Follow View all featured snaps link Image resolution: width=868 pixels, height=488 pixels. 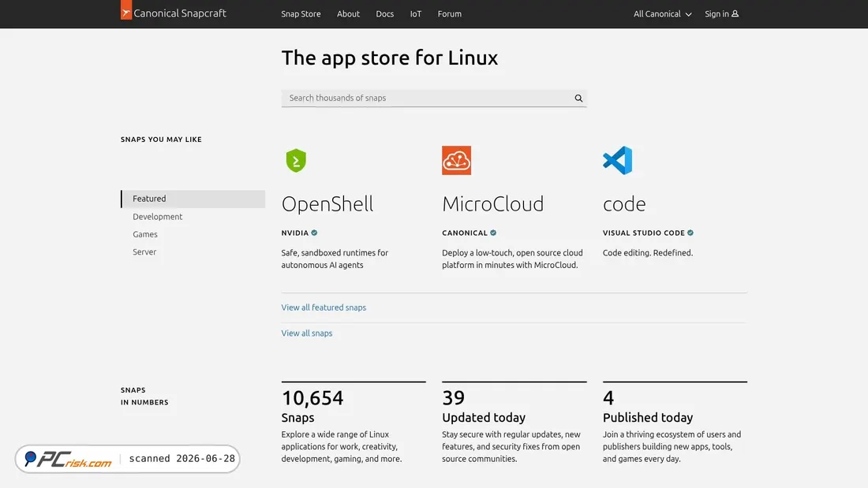click(x=324, y=307)
